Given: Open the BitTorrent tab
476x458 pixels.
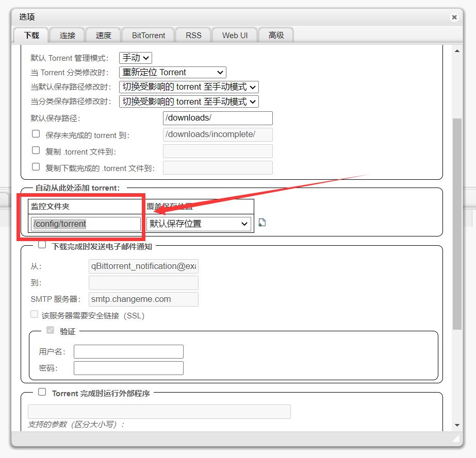Looking at the screenshot, I should (148, 36).
